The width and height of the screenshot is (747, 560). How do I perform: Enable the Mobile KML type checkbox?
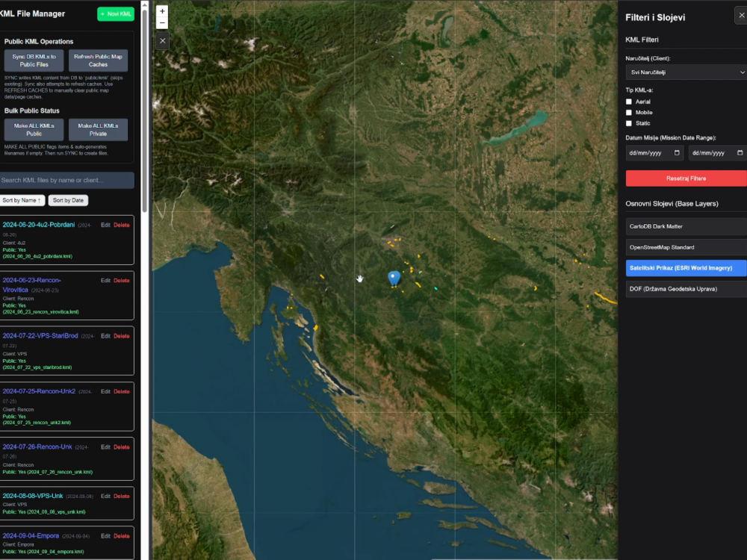[x=629, y=113]
